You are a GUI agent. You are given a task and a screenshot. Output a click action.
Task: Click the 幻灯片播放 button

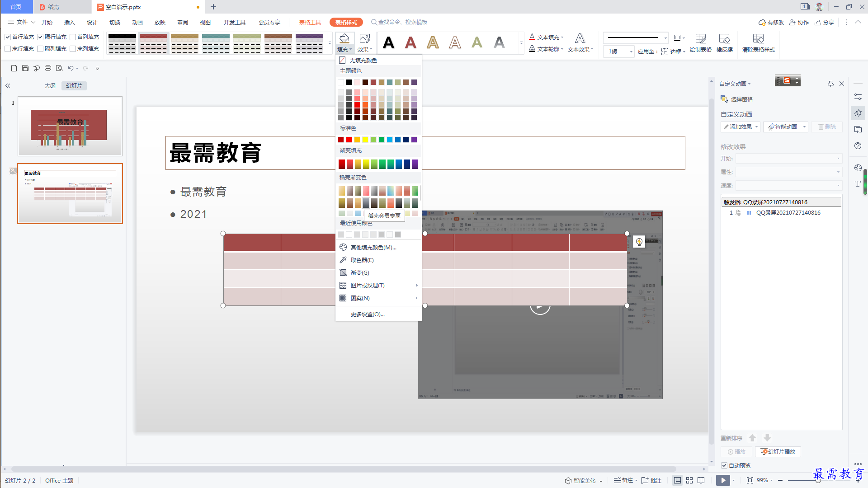pos(778,452)
